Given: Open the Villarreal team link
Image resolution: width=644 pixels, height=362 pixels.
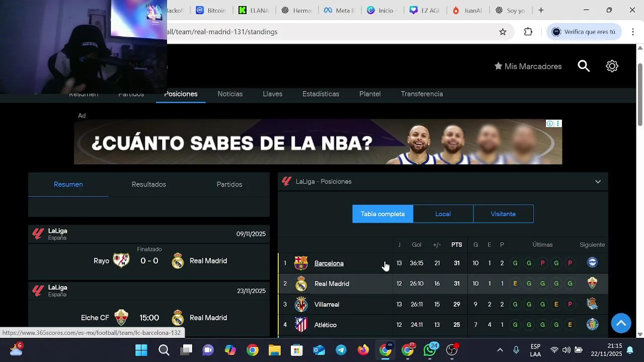Looking at the screenshot, I should [x=327, y=304].
